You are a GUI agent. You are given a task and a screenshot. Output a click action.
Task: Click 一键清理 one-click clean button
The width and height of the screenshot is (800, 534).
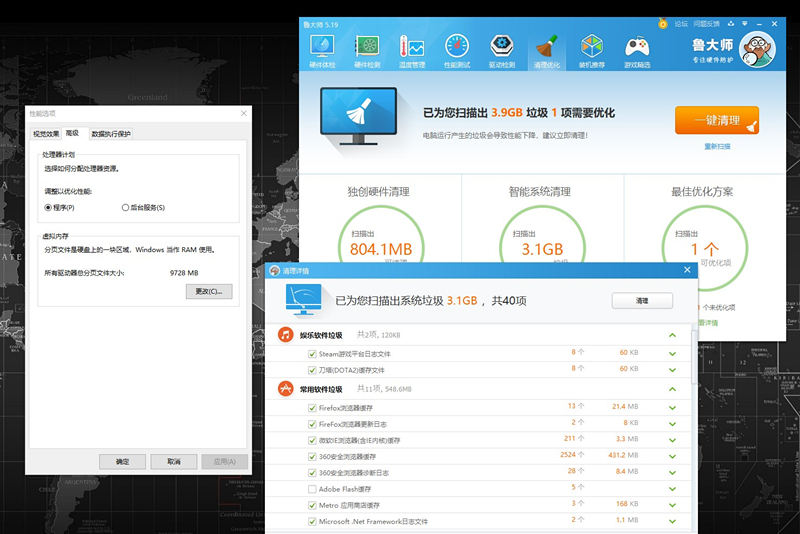717,120
